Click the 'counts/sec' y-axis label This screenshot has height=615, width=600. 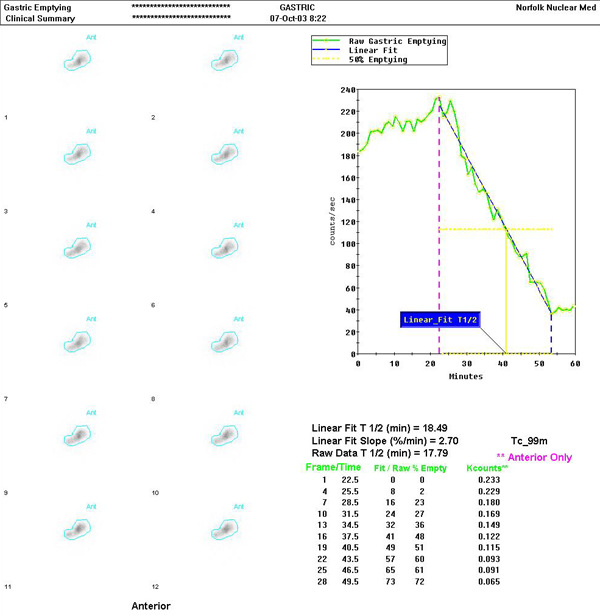pyautogui.click(x=332, y=221)
